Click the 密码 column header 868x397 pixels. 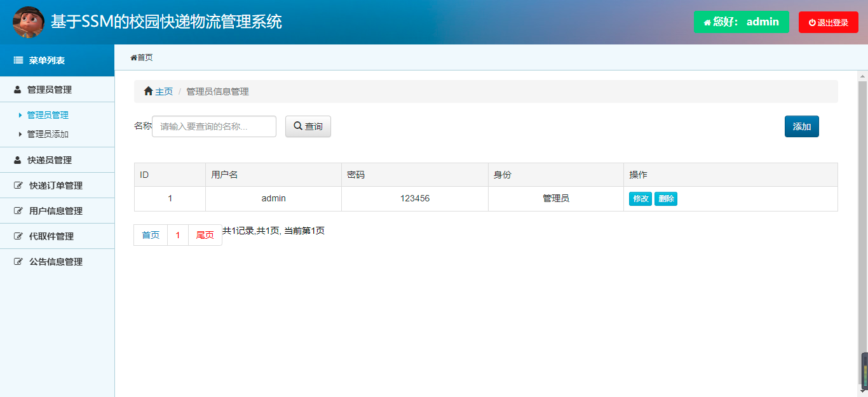tap(415, 175)
